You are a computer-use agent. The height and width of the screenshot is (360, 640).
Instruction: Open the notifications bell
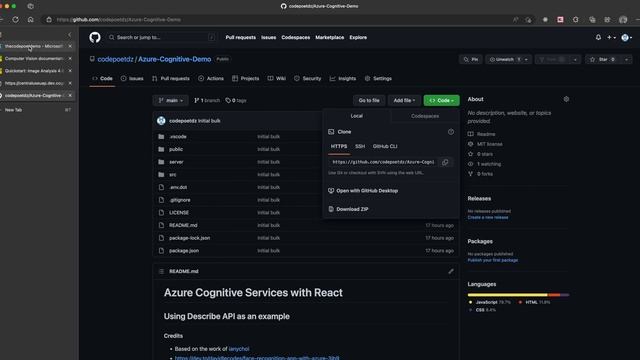598,37
